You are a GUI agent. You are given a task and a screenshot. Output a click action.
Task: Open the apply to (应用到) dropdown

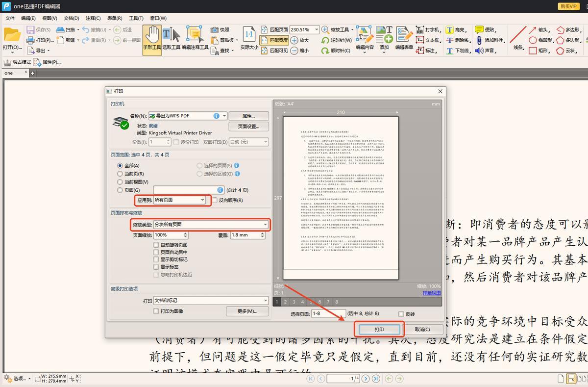coord(202,200)
